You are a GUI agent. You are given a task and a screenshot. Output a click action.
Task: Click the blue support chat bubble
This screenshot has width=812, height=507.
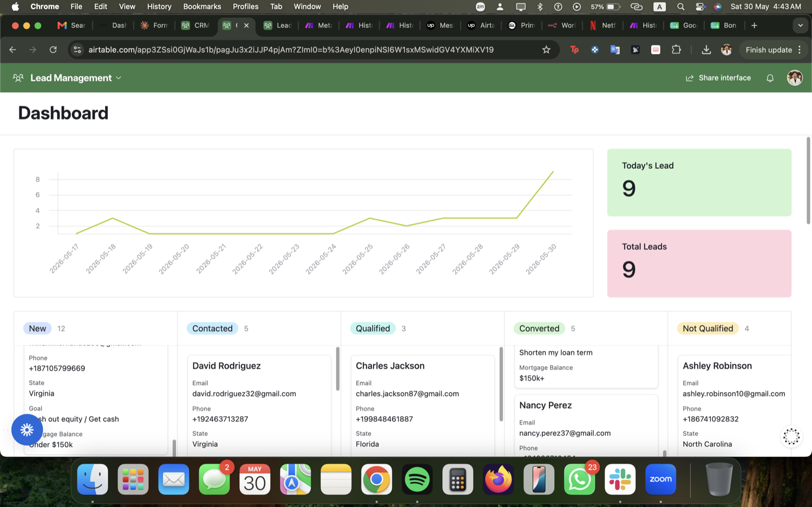click(27, 430)
